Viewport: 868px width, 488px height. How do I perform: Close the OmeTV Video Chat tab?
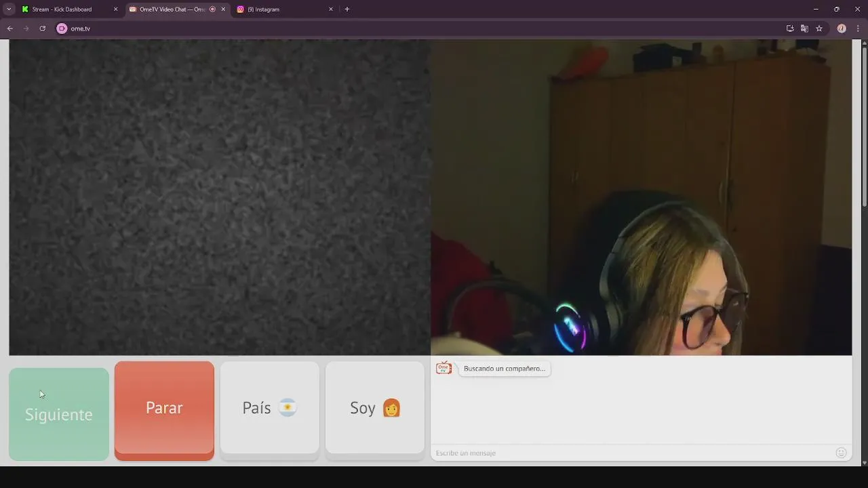(223, 9)
